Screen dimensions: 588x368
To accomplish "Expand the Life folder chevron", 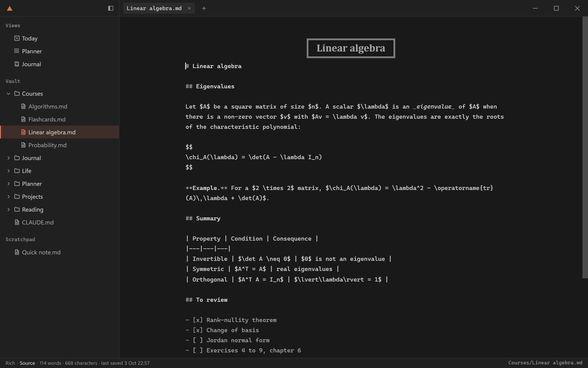I will (8, 171).
